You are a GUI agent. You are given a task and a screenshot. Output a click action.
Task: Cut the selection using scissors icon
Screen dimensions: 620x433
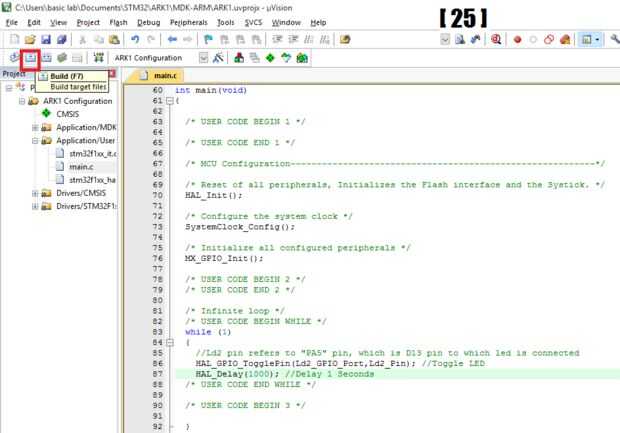click(83, 39)
